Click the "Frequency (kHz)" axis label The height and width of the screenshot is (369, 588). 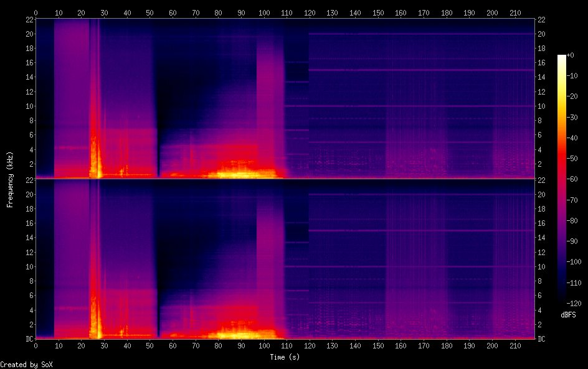(10, 179)
